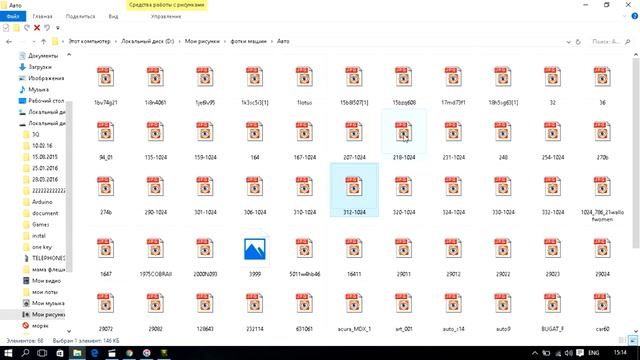Open Edge browser from the taskbar
This screenshot has height=360, width=640.
94,353
